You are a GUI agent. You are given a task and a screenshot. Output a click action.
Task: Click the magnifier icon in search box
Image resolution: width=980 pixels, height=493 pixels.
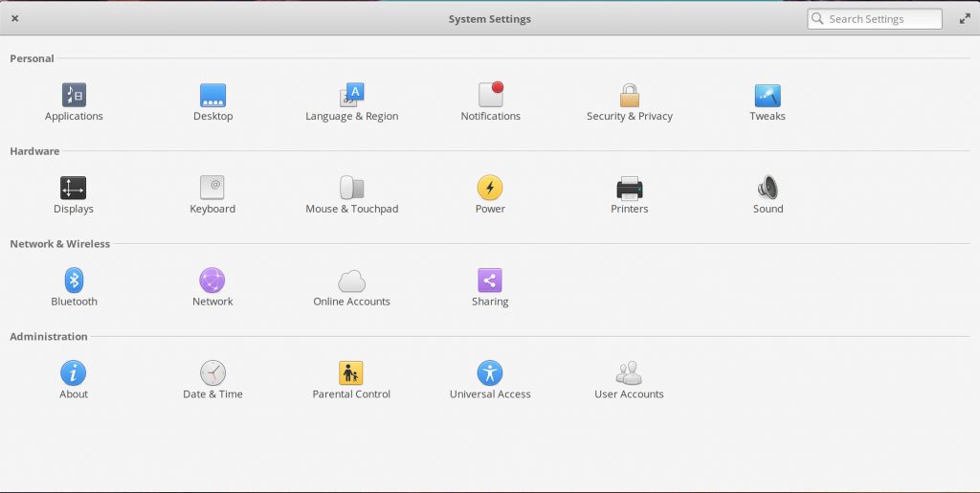[817, 19]
